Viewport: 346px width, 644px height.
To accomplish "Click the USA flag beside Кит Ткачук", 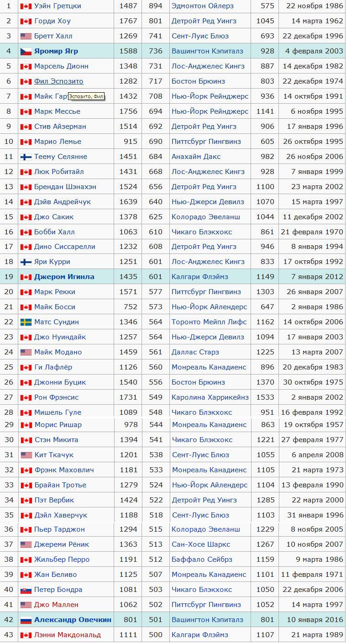I will [26, 455].
